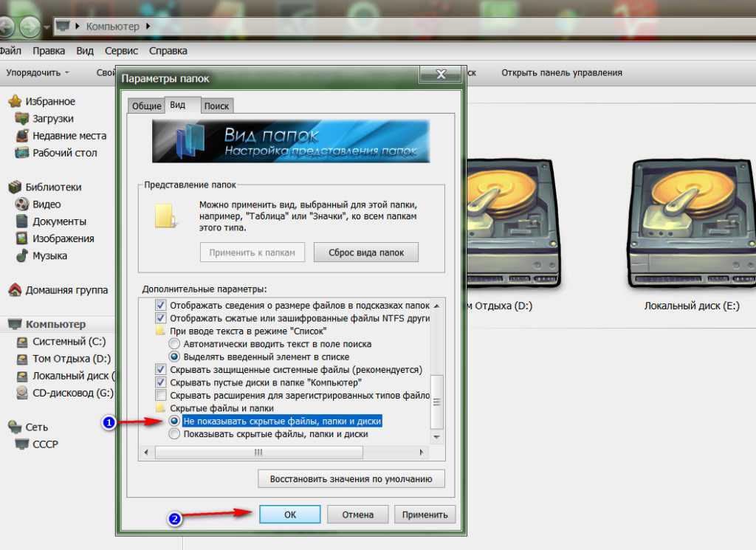Select Показывать скрытые файлы, папки и диски
The height and width of the screenshot is (550, 756).
(x=174, y=434)
